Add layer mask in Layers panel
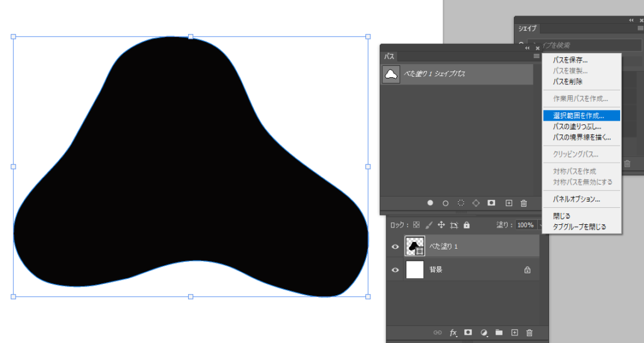This screenshot has height=343, width=644. [x=468, y=332]
